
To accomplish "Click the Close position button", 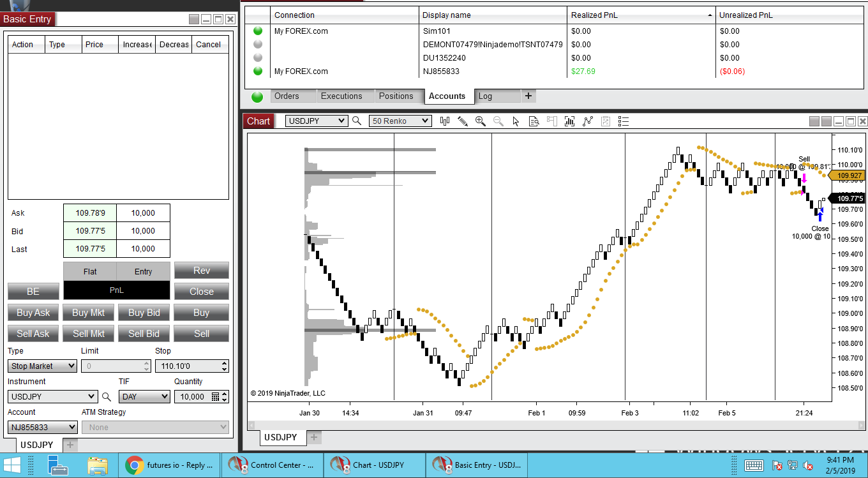I will 202,292.
